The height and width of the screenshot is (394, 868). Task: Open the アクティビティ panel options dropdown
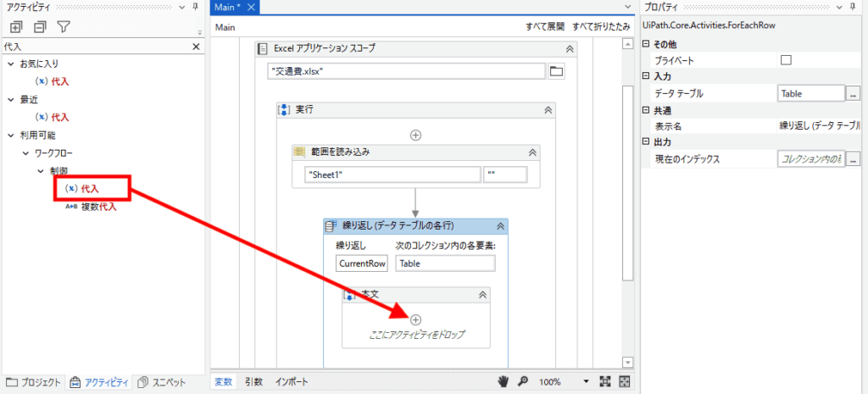[183, 7]
